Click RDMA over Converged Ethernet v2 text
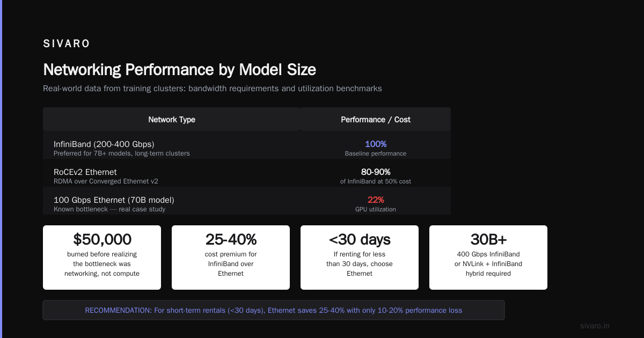 106,181
